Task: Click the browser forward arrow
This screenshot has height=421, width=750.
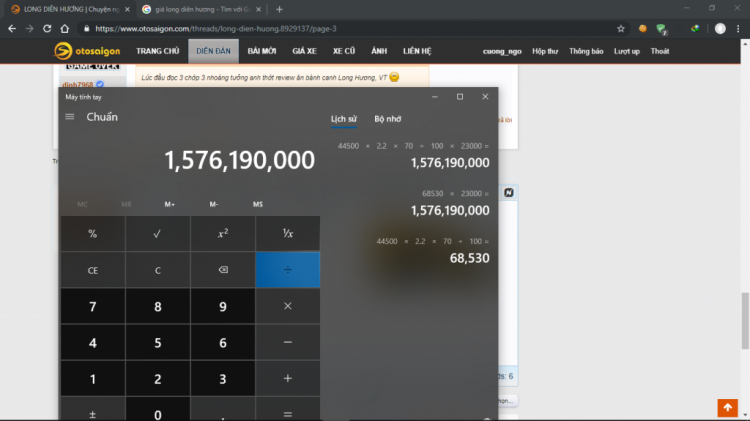Action: click(x=30, y=29)
